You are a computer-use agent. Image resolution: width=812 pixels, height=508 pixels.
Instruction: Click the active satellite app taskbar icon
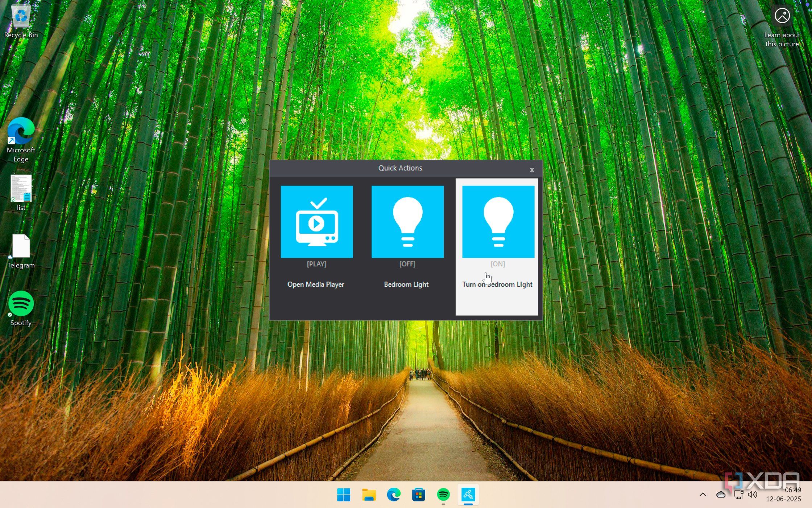pos(468,495)
